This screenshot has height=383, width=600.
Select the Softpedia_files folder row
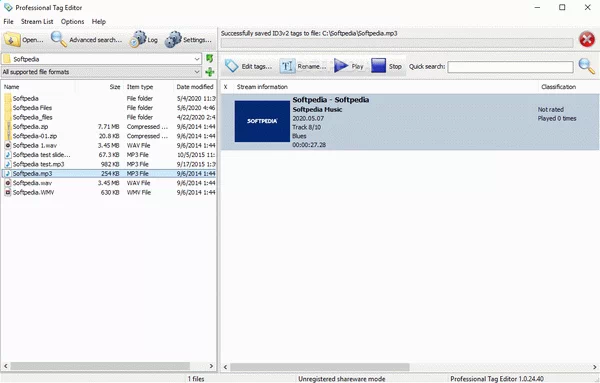click(x=109, y=117)
